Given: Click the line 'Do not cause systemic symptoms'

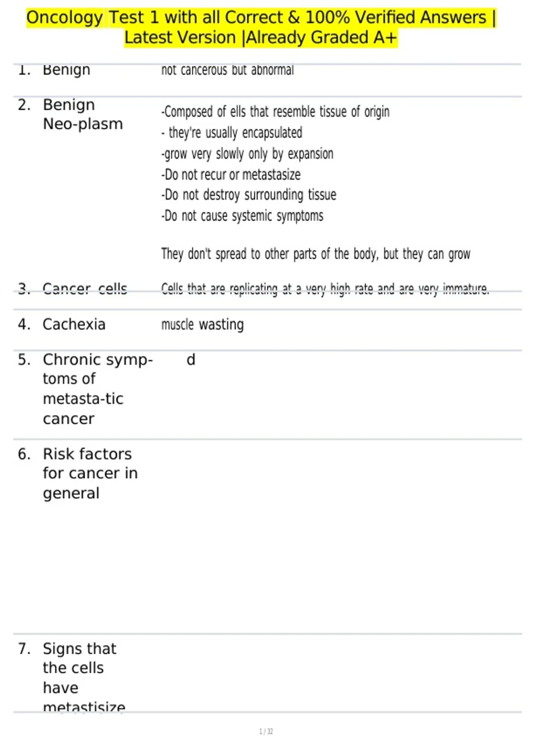Looking at the screenshot, I should click(x=242, y=216).
